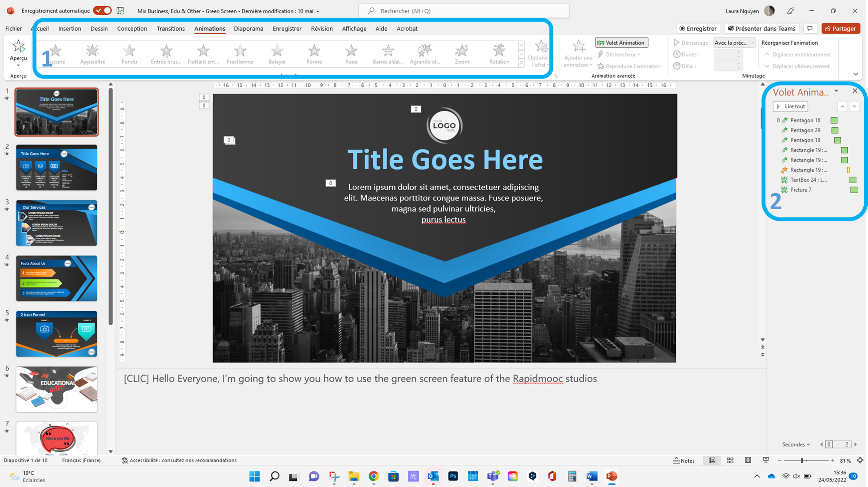The height and width of the screenshot is (487, 868).
Task: Switch to slide sorter view
Action: pos(730,461)
